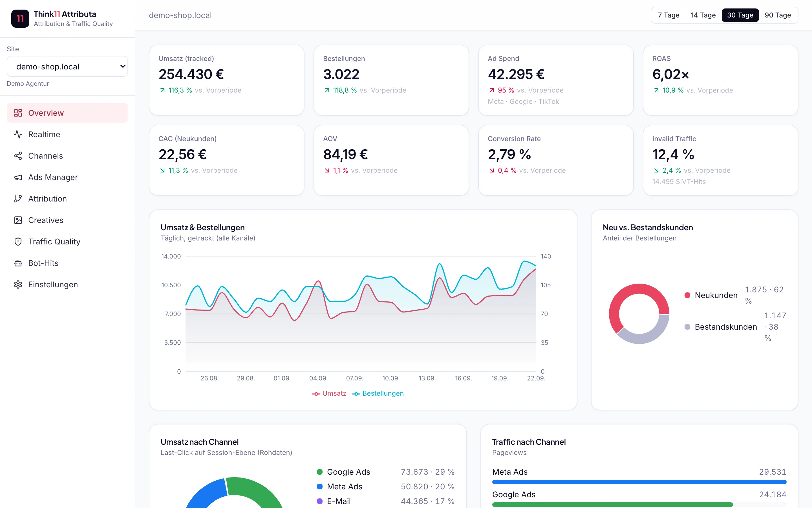Click the ROAS value 6,02×

(670, 74)
